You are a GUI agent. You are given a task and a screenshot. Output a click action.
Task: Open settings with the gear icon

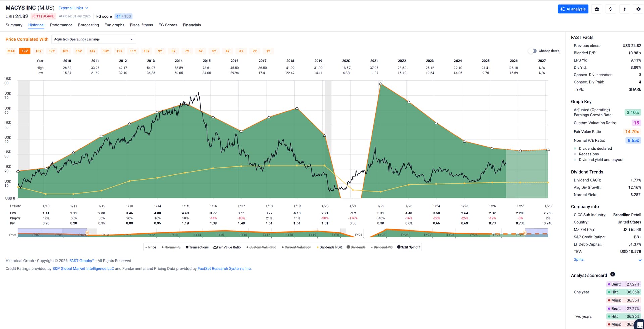(638, 9)
